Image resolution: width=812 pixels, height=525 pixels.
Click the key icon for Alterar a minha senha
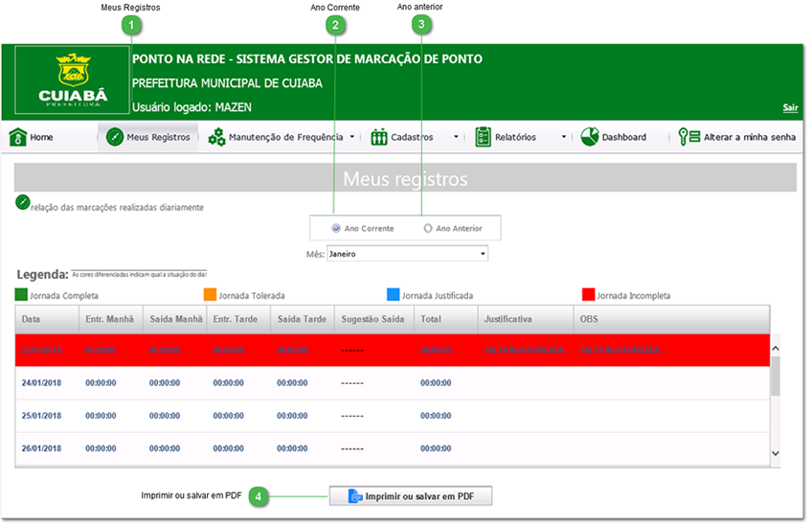(x=688, y=137)
